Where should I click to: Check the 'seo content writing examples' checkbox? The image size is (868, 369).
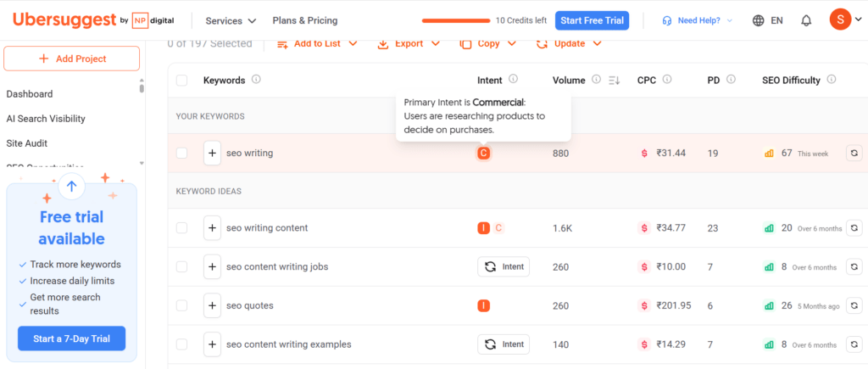click(x=181, y=344)
